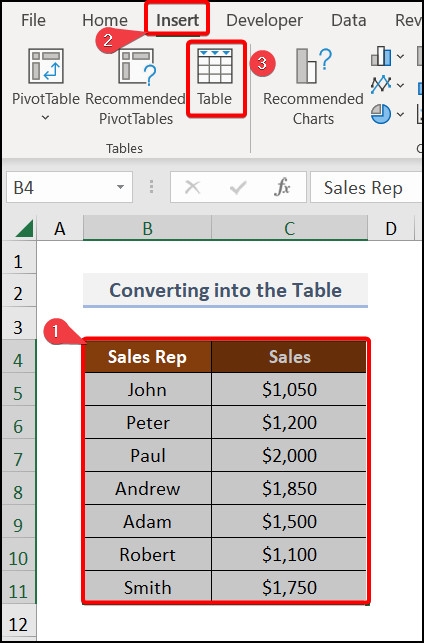This screenshot has height=643, width=424.
Task: Click the Name Box showing B4
Action: 69,187
